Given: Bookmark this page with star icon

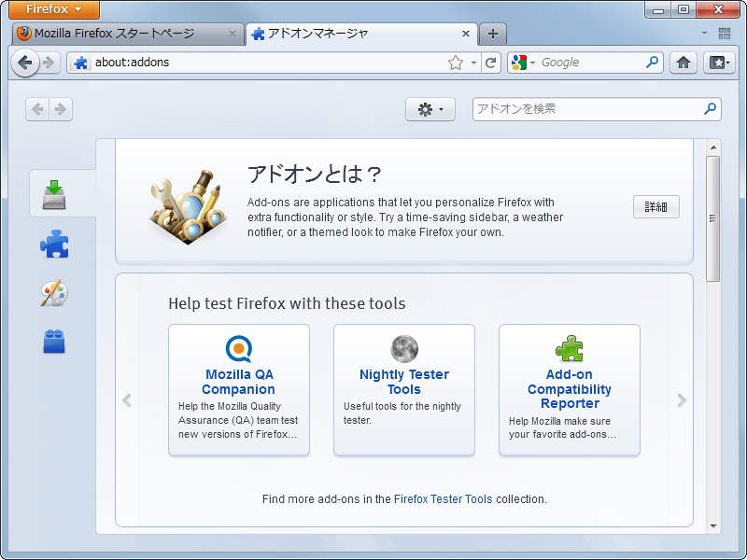Looking at the screenshot, I should pos(456,63).
